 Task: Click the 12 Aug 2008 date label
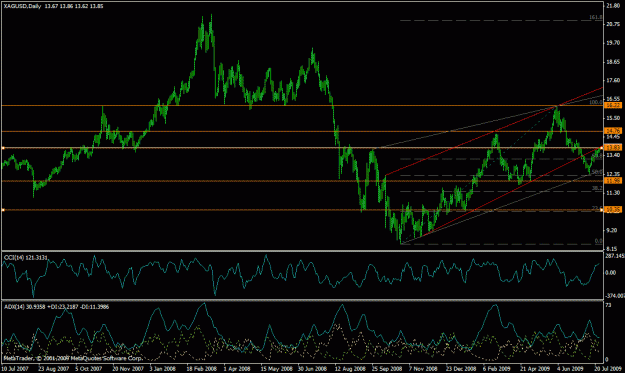point(350,369)
